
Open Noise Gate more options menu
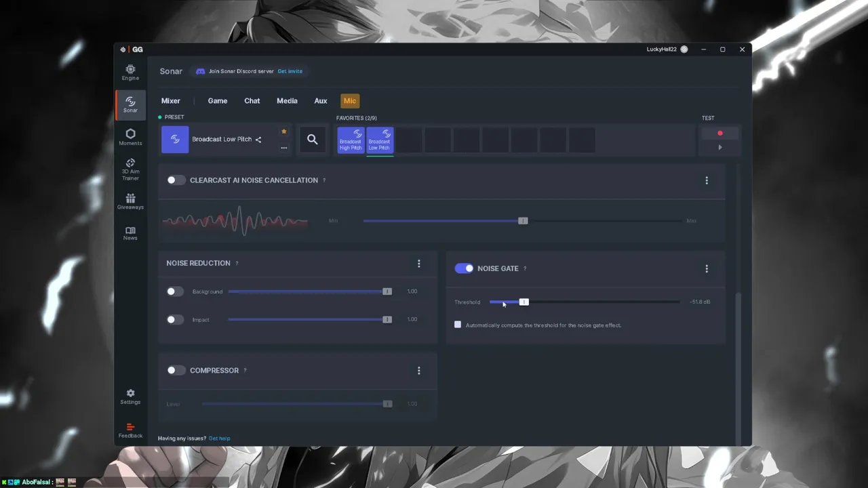pyautogui.click(x=707, y=268)
